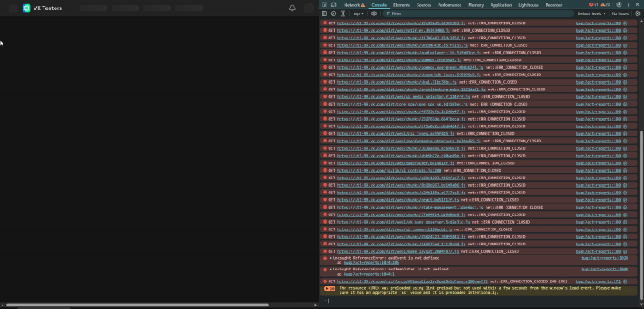Click the VK Testers logo icon

pos(27,8)
